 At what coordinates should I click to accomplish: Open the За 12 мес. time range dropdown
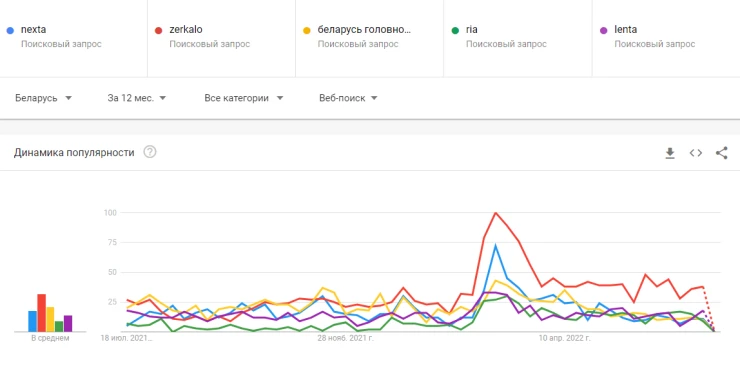pos(137,98)
